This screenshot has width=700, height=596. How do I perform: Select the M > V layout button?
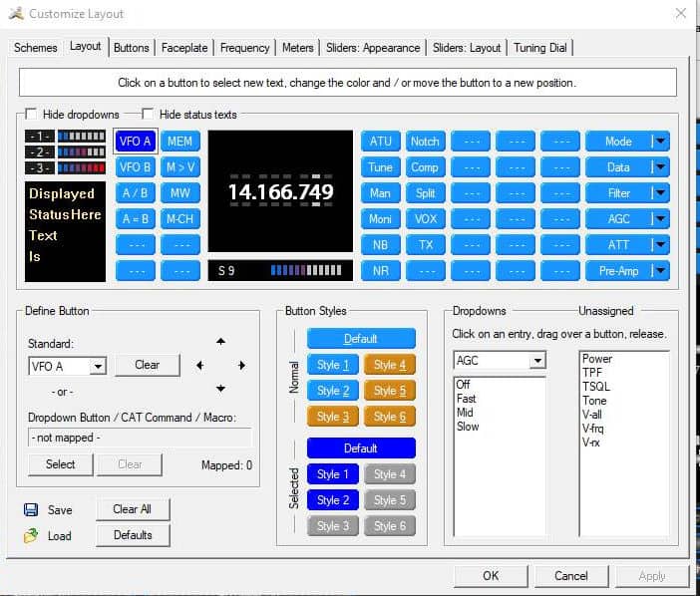click(179, 167)
